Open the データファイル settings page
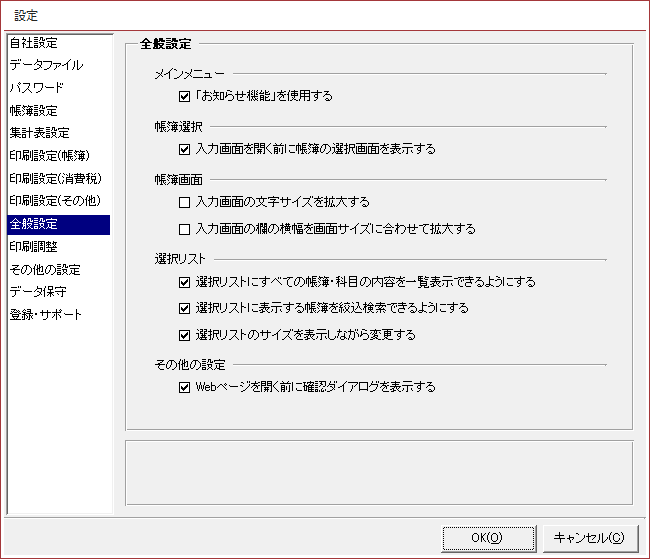650x559 pixels. [46, 65]
